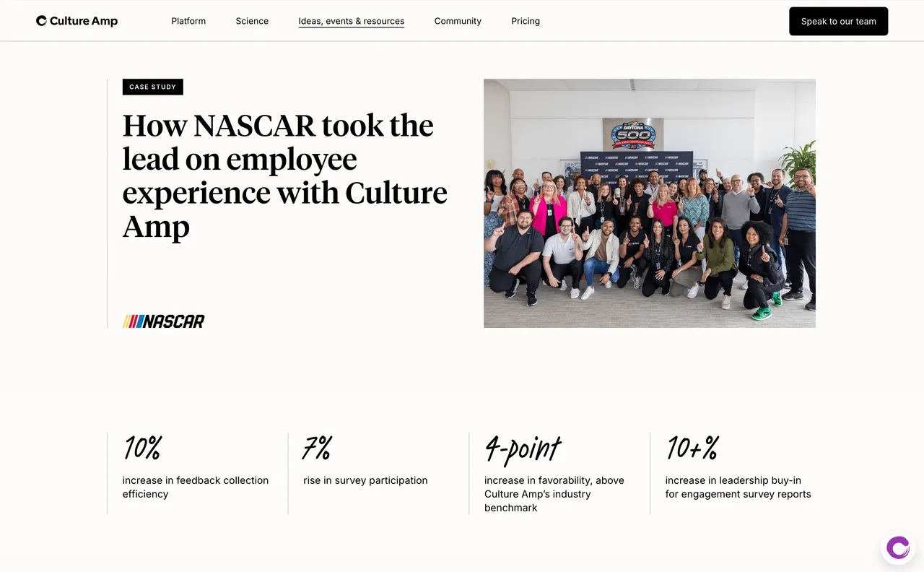Click the 10% feedback efficiency figure
Viewport: 924px width, 572px height.
tap(142, 448)
